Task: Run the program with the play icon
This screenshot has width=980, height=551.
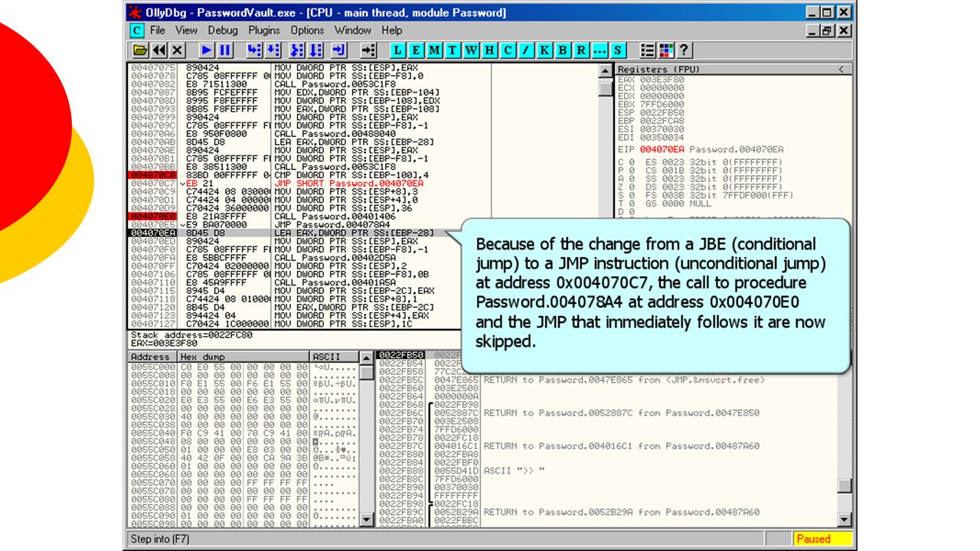Action: (x=207, y=50)
